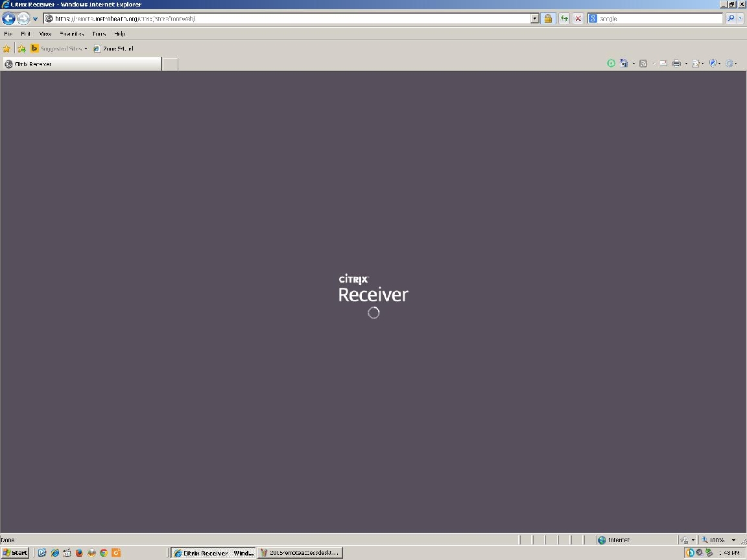Open the Tools gear on the command bar
The width and height of the screenshot is (747, 560).
point(730,63)
